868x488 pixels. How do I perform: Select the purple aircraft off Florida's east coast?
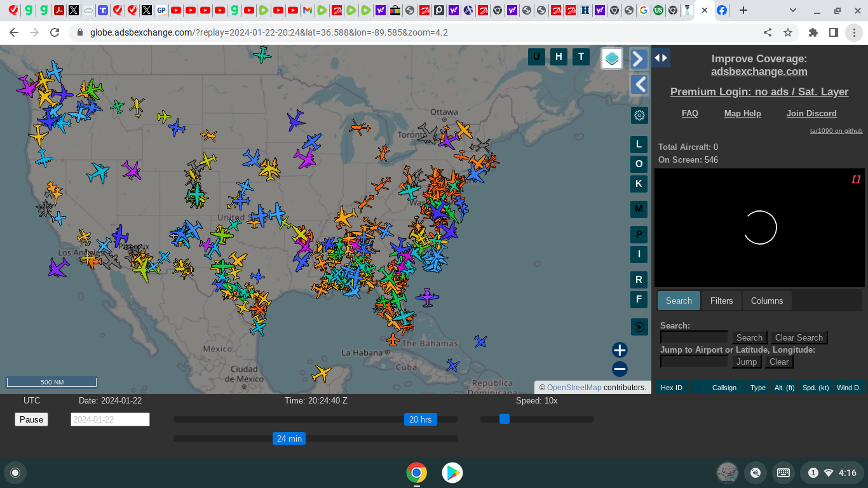[428, 297]
